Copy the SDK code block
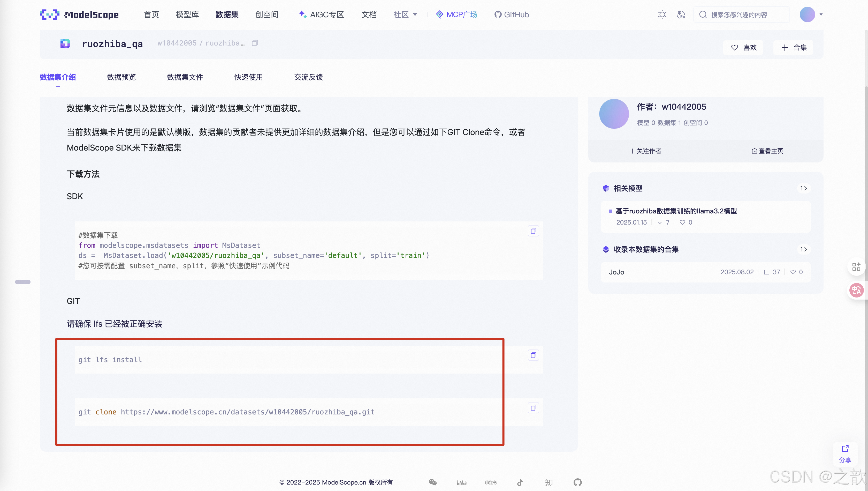This screenshot has height=491, width=868. coord(534,231)
